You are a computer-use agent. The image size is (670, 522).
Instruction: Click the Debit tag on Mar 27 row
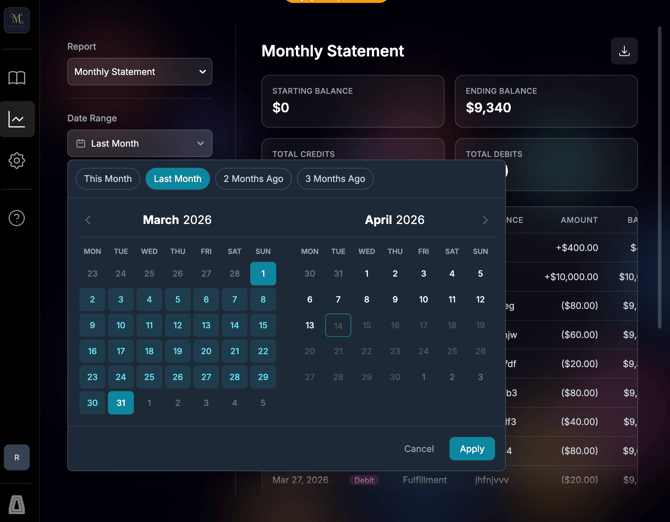(364, 480)
